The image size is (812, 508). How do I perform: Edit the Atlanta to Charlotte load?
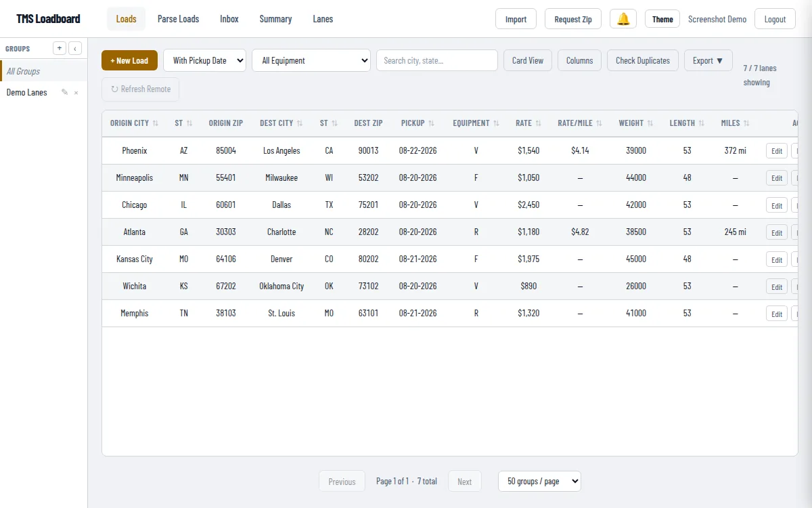[x=777, y=232]
